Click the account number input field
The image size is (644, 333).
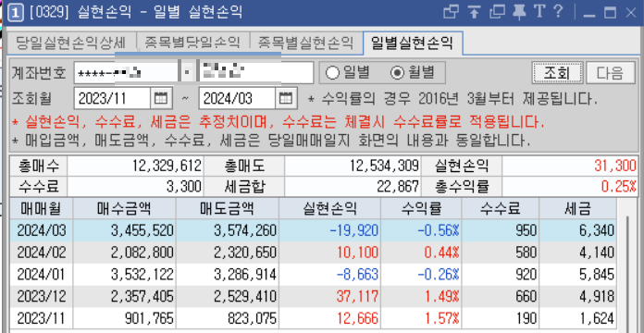click(126, 73)
